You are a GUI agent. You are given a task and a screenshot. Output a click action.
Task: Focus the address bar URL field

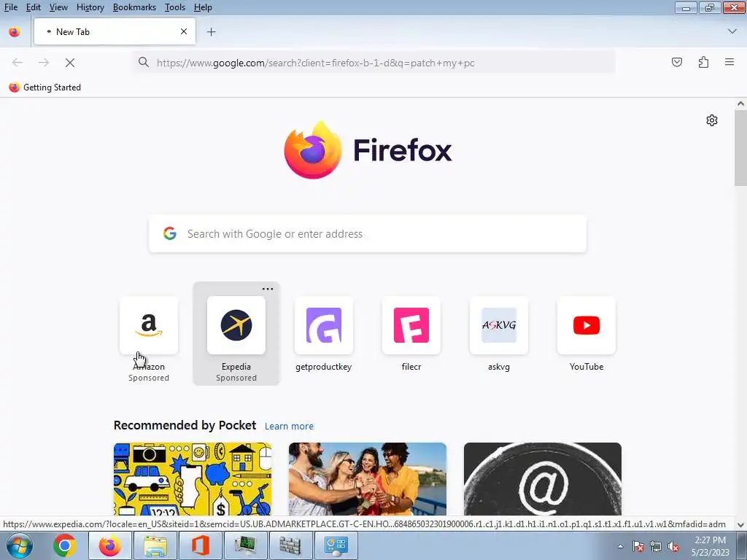coord(374,63)
